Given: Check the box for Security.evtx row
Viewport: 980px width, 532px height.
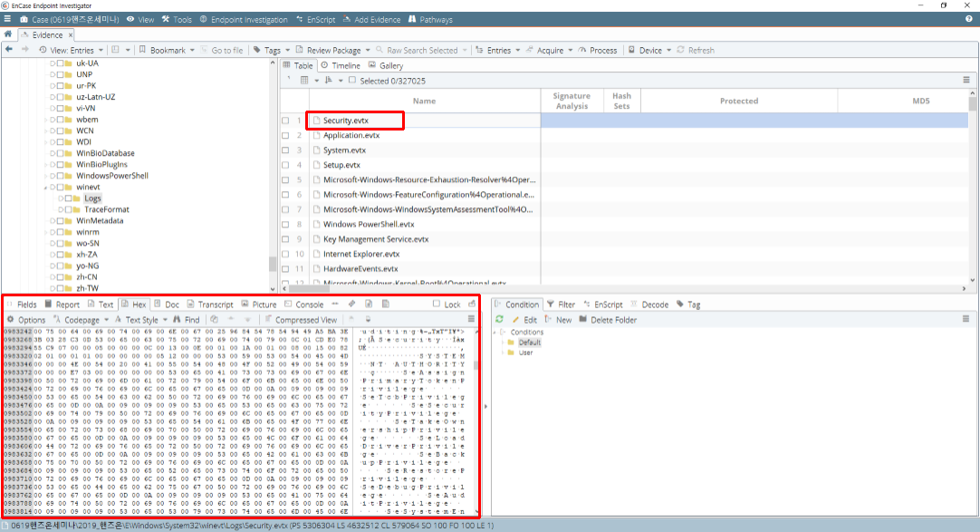Looking at the screenshot, I should click(x=285, y=120).
